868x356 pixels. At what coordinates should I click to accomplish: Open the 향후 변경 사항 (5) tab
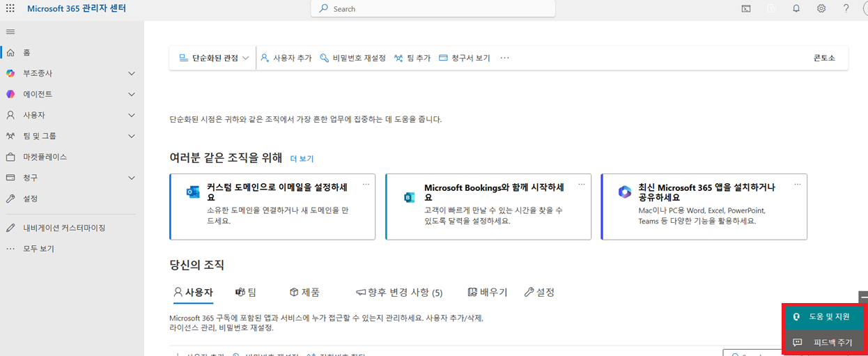tap(399, 293)
